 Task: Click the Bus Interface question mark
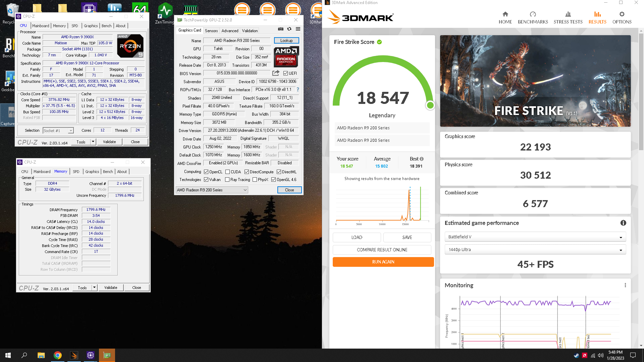[298, 89]
